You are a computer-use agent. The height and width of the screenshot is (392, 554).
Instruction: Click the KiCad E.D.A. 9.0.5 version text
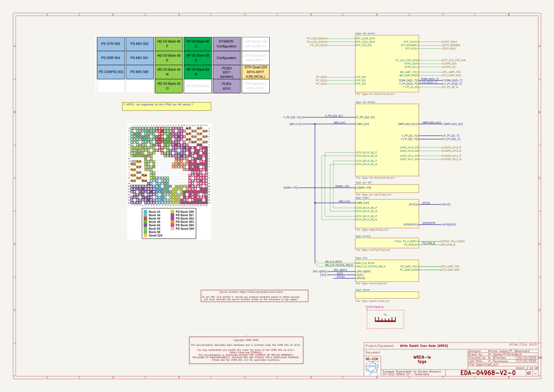[523, 344]
